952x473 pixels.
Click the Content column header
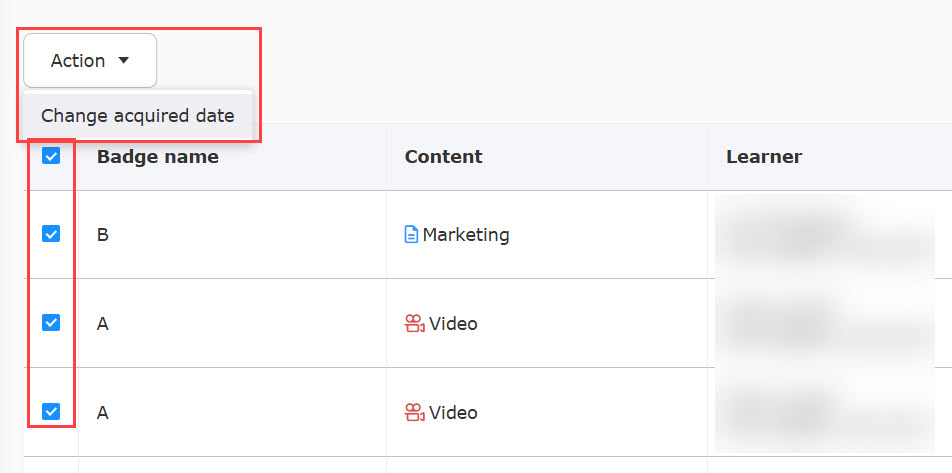[x=443, y=156]
